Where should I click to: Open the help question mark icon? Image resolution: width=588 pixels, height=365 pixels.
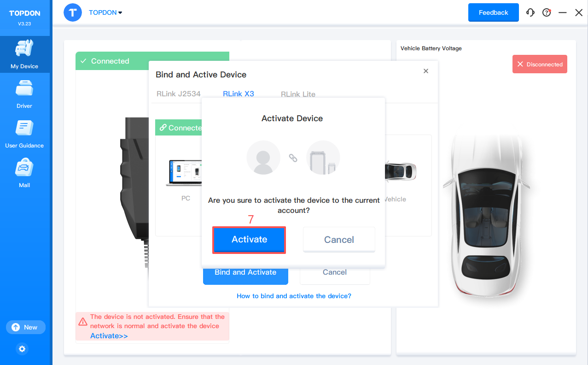click(547, 12)
